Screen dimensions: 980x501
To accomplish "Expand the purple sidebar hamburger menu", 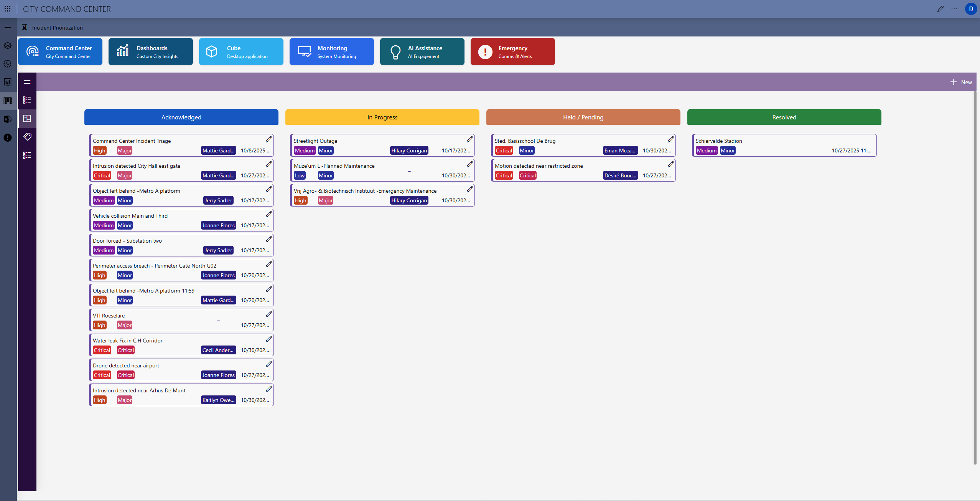I will (27, 82).
